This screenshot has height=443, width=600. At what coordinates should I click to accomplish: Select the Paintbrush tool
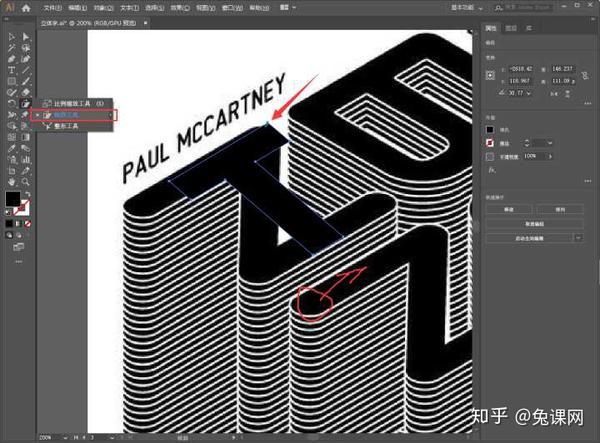pyautogui.click(x=26, y=81)
